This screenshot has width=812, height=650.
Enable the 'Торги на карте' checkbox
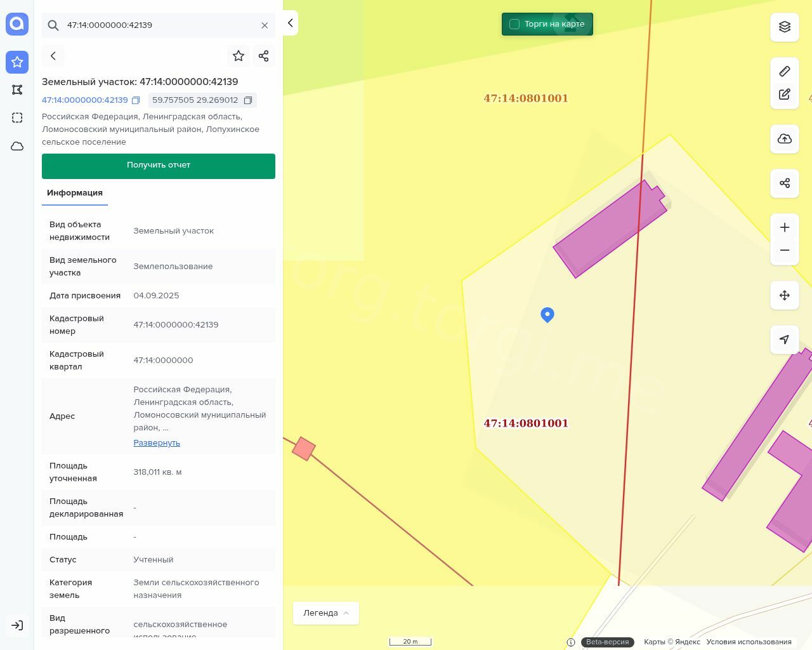pos(514,24)
